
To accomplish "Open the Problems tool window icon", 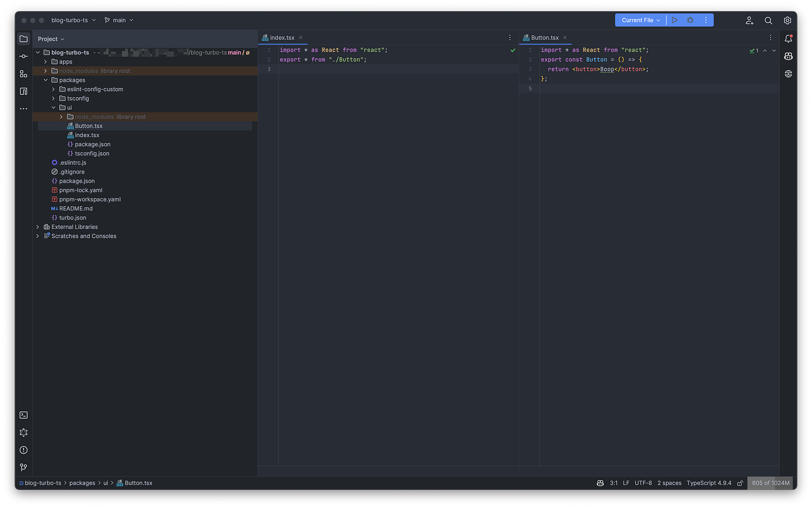I will point(23,450).
